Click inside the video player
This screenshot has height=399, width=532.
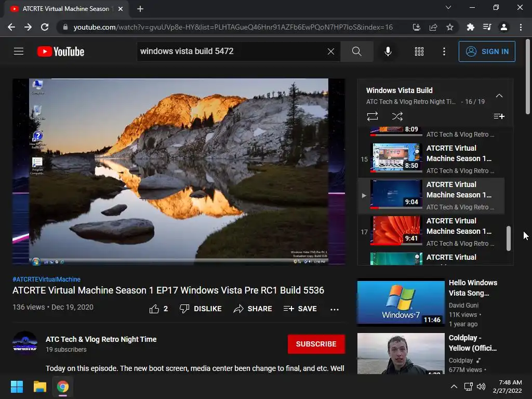pyautogui.click(x=179, y=171)
